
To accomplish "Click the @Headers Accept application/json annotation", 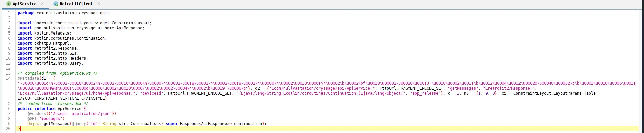I will [x=72, y=114].
